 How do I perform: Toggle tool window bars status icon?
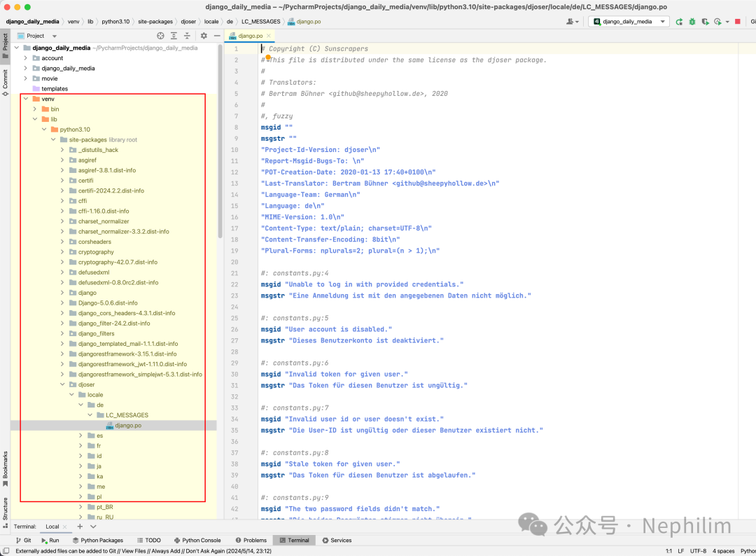point(6,550)
